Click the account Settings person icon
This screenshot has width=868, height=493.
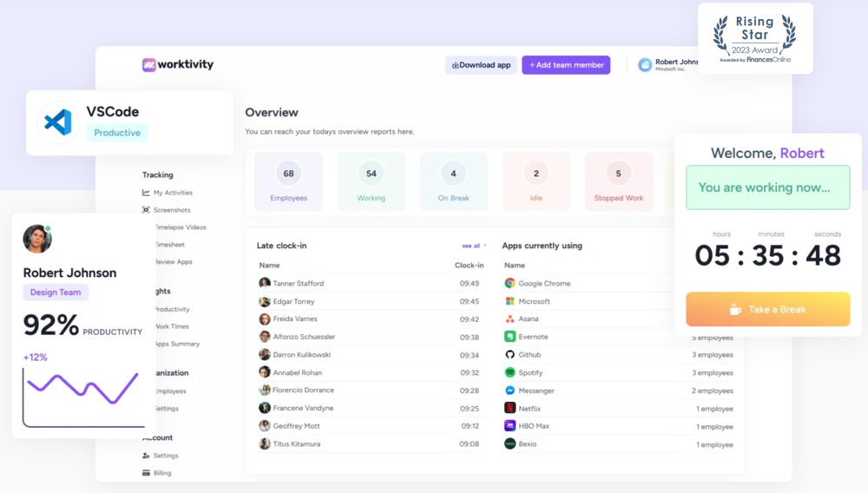[x=146, y=456]
